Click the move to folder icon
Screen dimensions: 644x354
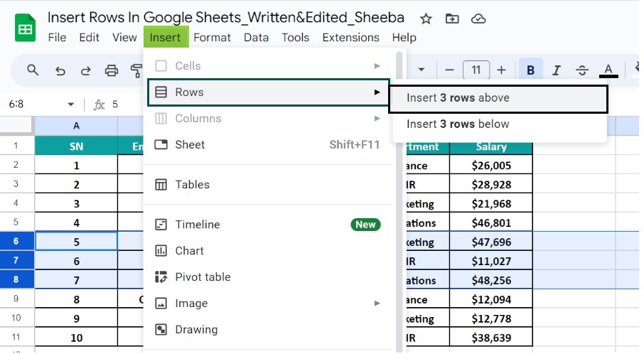452,18
